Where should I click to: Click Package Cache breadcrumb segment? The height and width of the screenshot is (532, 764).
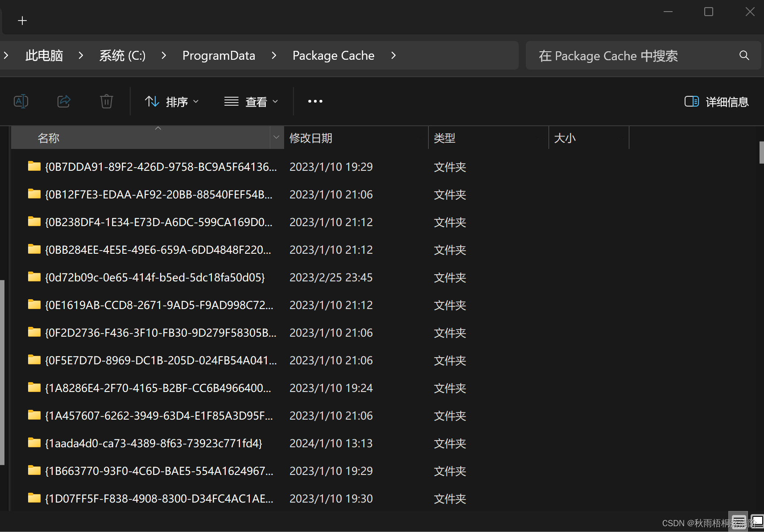pyautogui.click(x=333, y=55)
